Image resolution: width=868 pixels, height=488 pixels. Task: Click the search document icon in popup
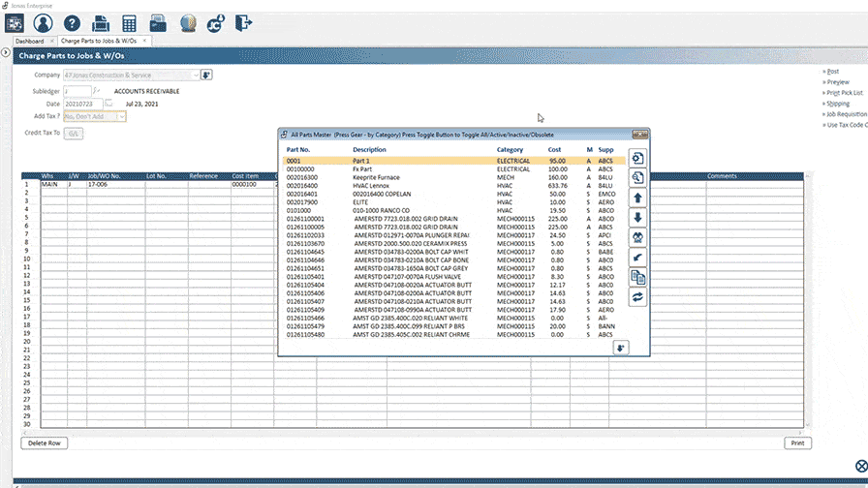pos(637,177)
